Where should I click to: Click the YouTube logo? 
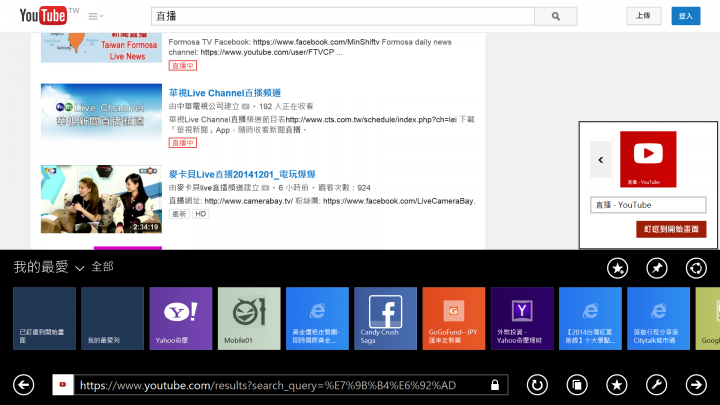(43, 16)
